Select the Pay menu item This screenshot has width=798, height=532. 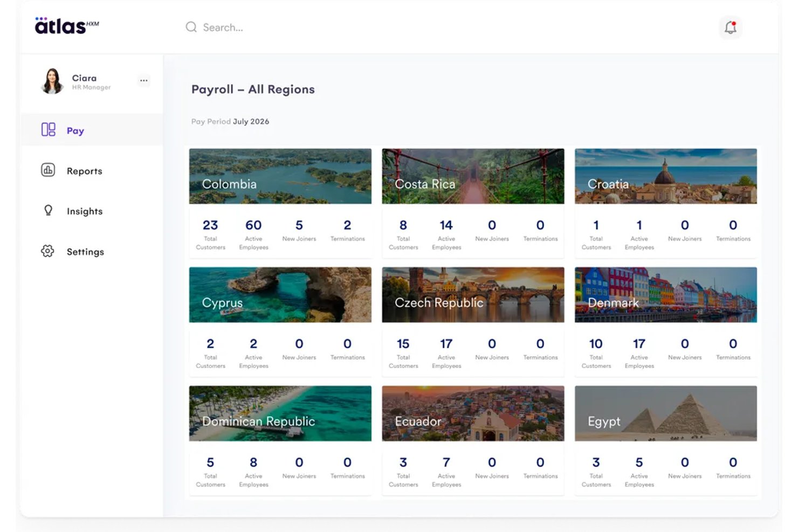[92, 130]
